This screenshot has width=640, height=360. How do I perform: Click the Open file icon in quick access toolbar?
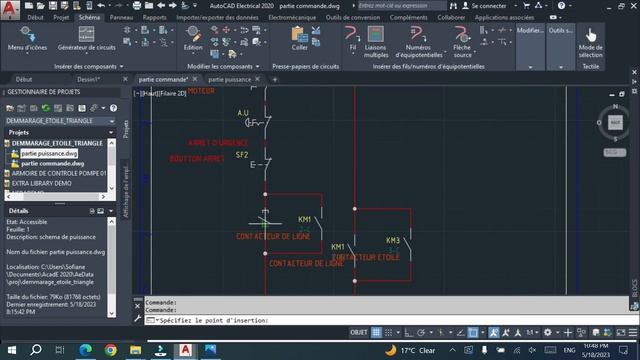point(40,6)
